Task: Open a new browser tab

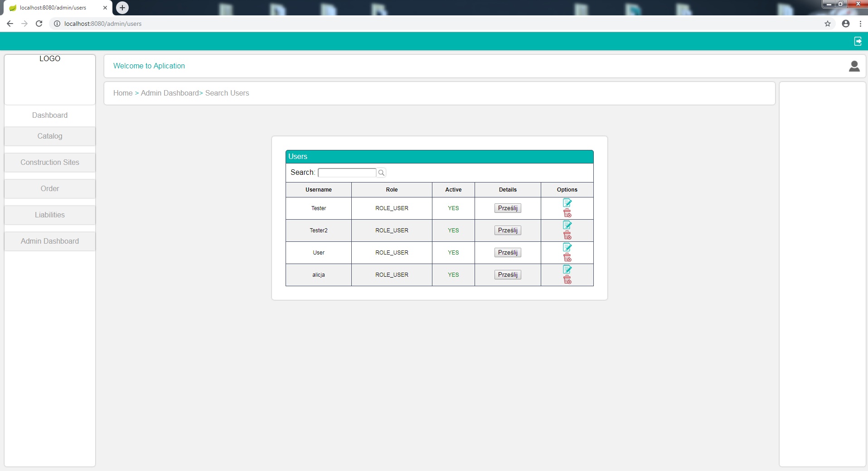Action: coord(122,8)
